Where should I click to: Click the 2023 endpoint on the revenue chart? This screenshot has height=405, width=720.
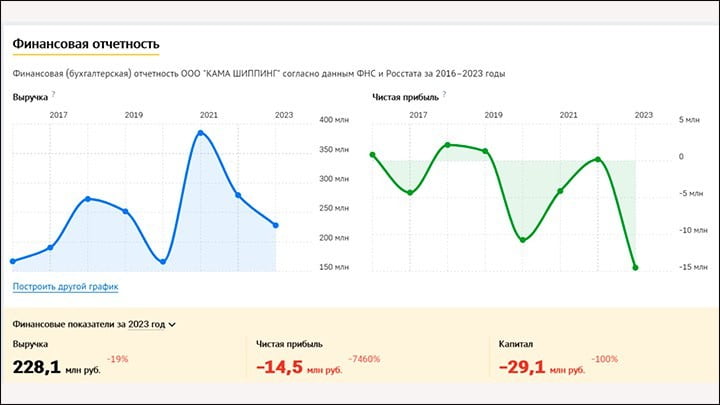pyautogui.click(x=276, y=225)
